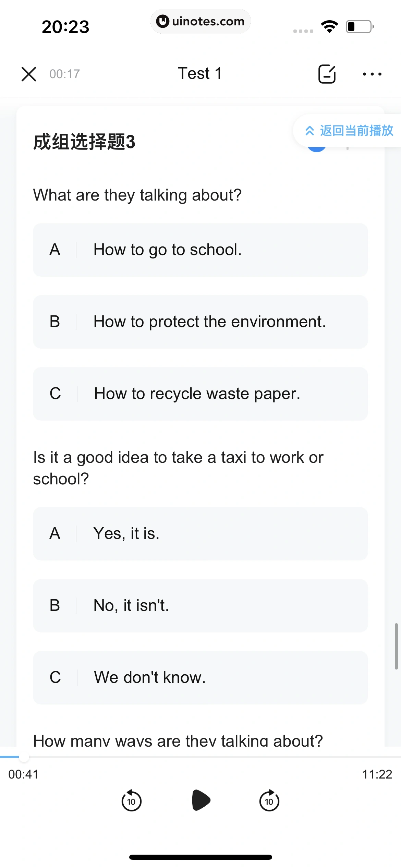The width and height of the screenshot is (401, 868).
Task: Pick answer A Yes, it is
Action: [x=200, y=534]
